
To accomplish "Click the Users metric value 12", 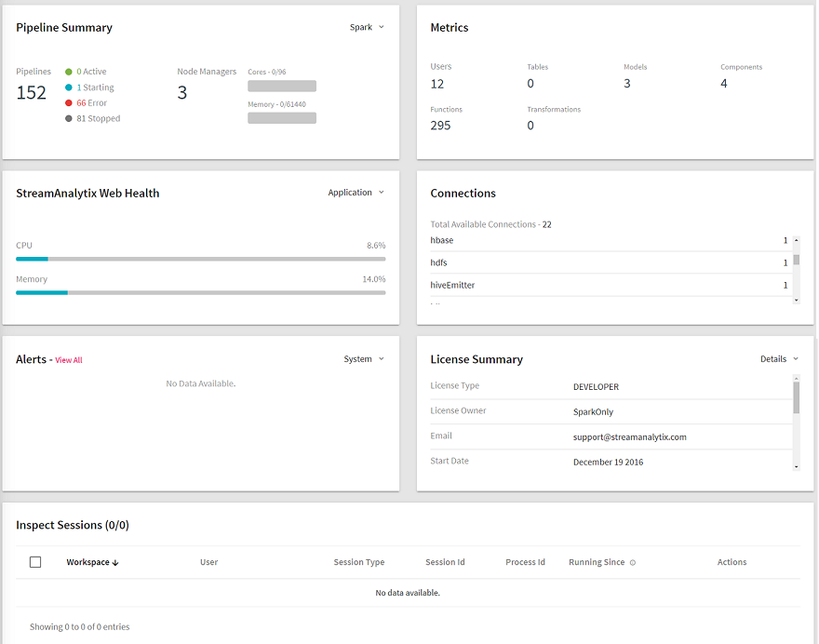I will (437, 84).
